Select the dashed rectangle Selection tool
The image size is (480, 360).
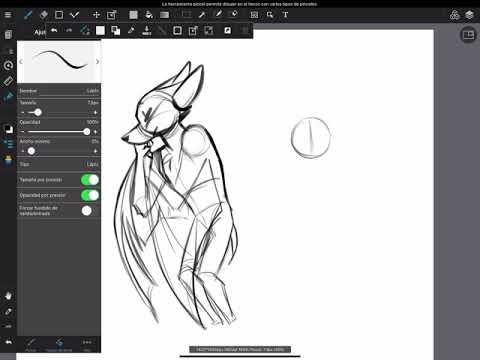click(x=186, y=15)
